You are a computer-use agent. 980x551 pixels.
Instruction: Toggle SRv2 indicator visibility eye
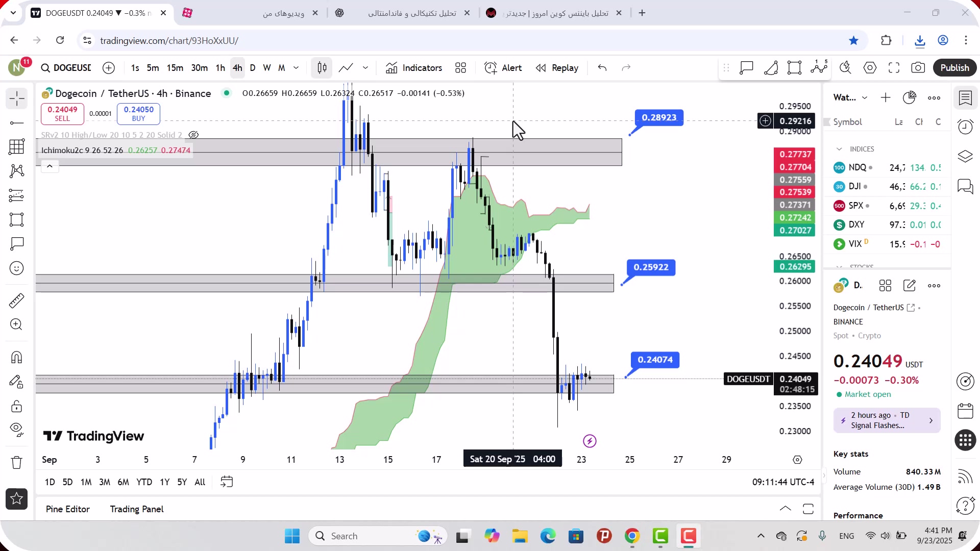coord(193,135)
